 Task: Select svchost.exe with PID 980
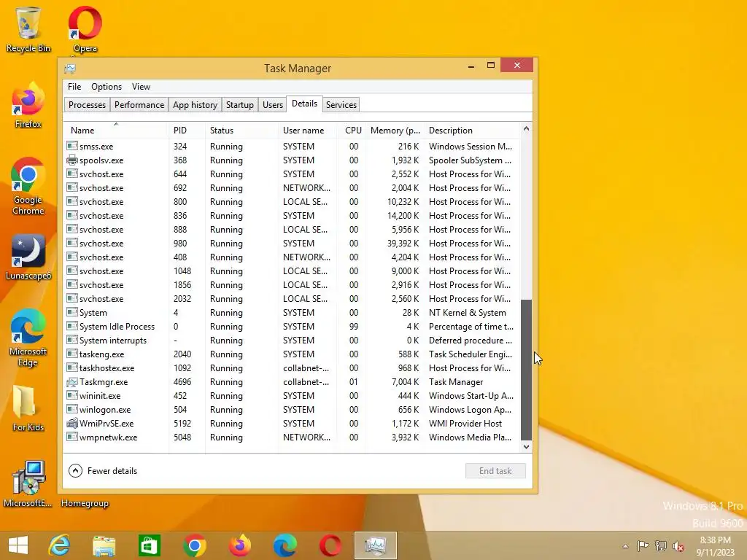(x=292, y=244)
